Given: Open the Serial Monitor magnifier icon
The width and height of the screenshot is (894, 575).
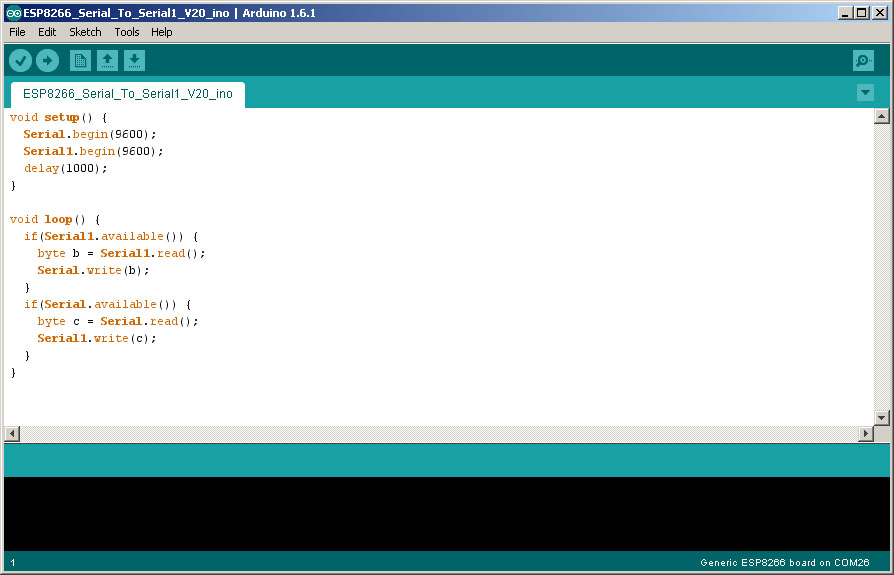Looking at the screenshot, I should pos(863,60).
